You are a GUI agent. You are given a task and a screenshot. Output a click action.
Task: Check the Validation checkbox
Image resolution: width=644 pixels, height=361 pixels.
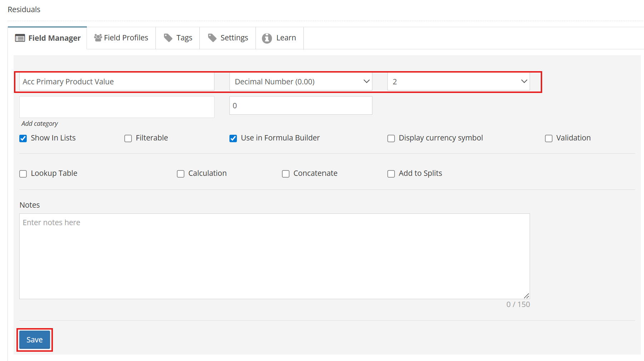click(x=549, y=138)
